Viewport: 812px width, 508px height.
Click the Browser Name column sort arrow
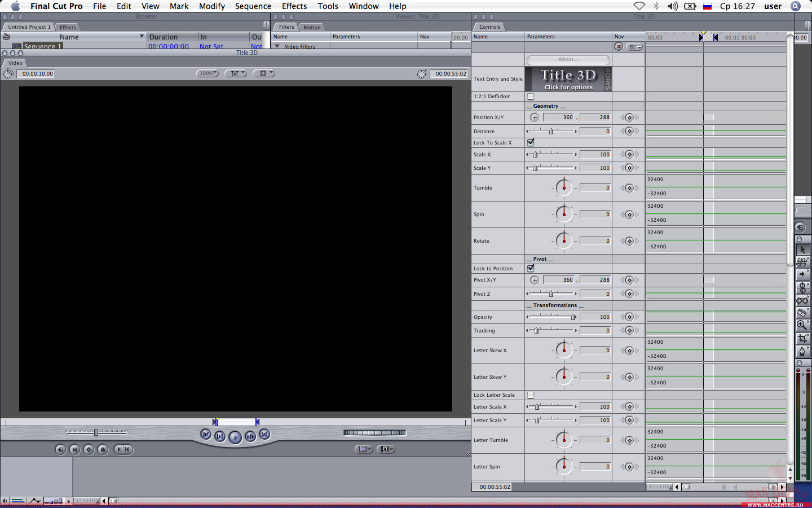pyautogui.click(x=142, y=37)
